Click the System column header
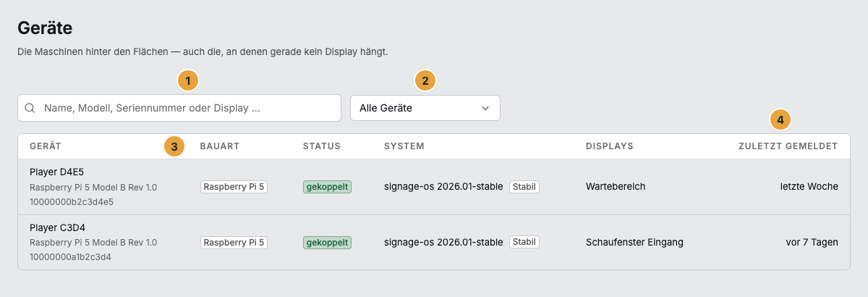Image resolution: width=868 pixels, height=297 pixels. 404,146
